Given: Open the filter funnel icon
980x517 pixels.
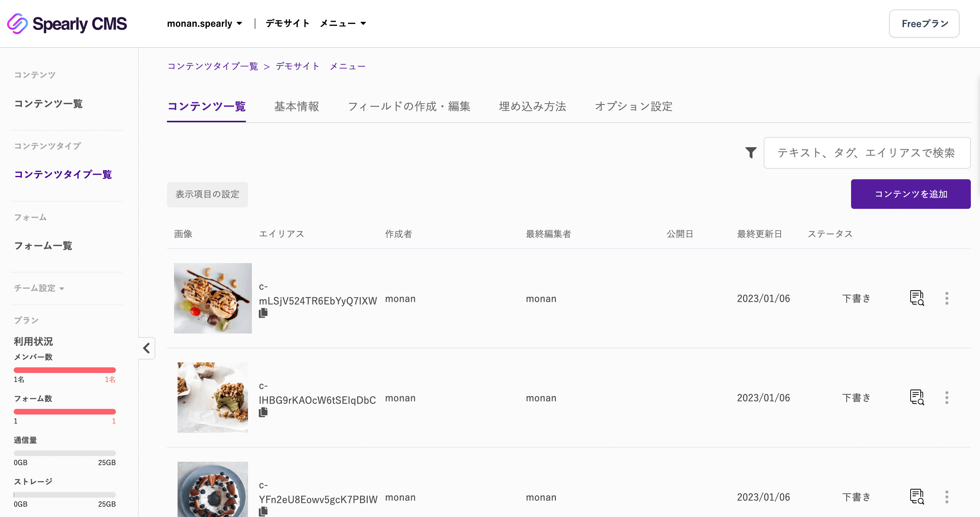Looking at the screenshot, I should 751,152.
